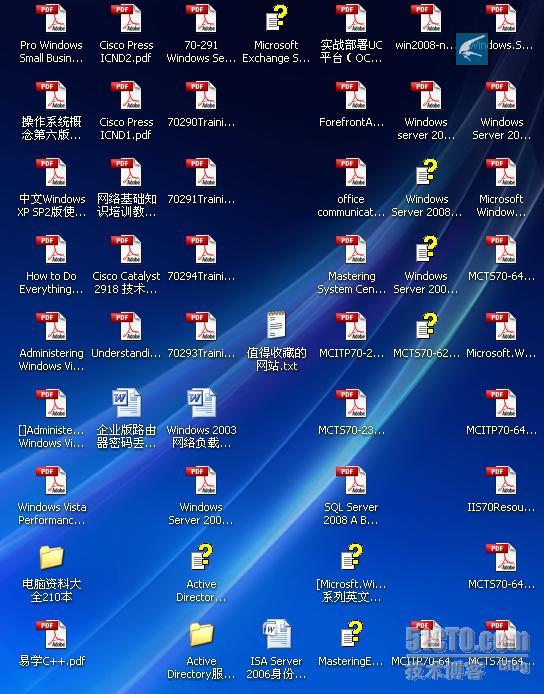Select the MCITP70-2... PDF icon
This screenshot has height=694, width=544.
(x=351, y=327)
